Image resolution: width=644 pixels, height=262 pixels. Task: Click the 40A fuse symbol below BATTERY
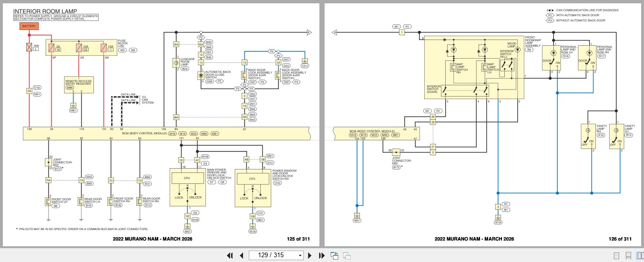pos(29,47)
